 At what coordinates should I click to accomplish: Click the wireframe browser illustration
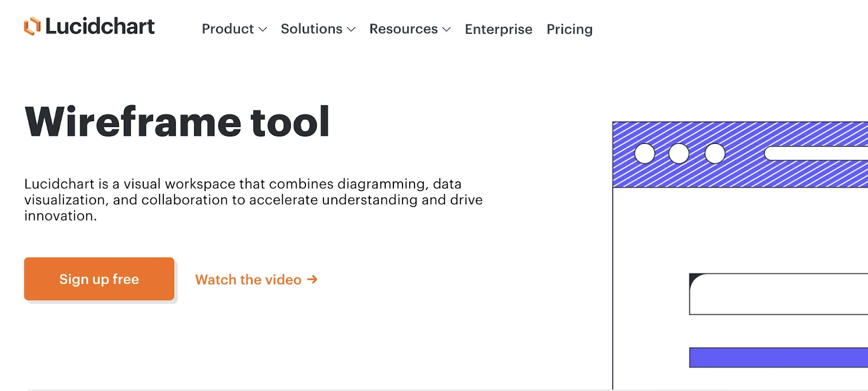click(740, 255)
